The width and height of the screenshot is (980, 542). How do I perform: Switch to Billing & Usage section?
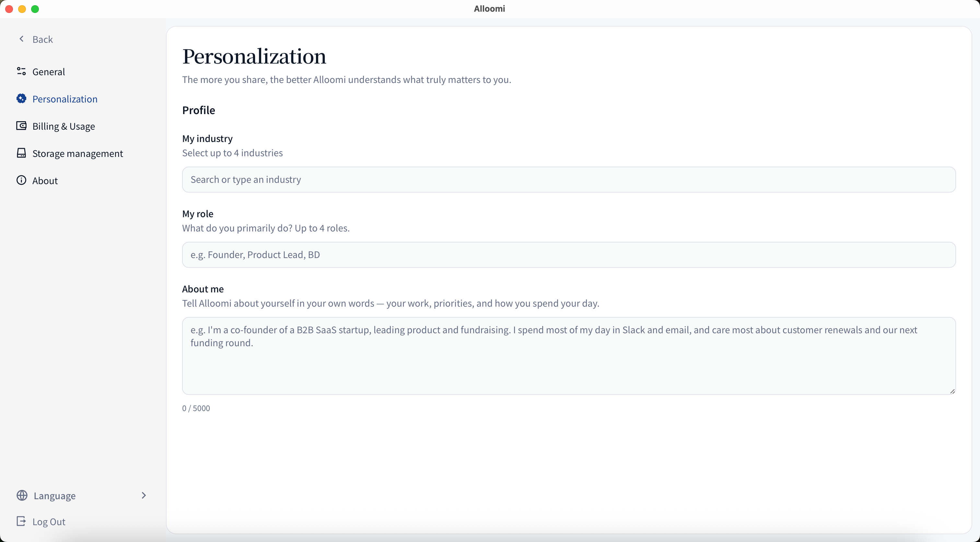click(x=64, y=126)
